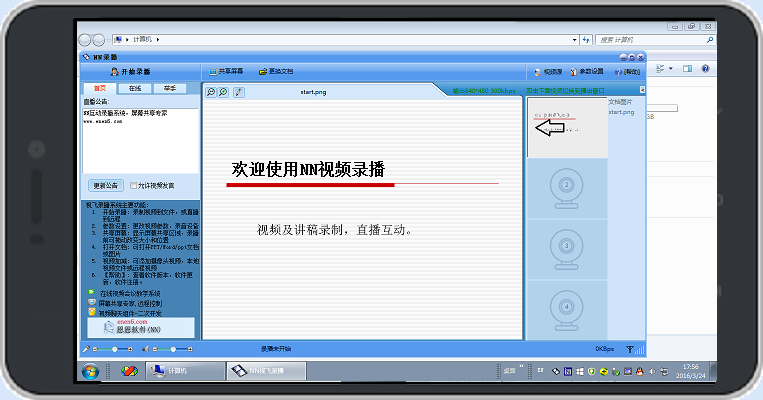763x400 pixels.
Task: Select webcam slot number 3
Action: pyautogui.click(x=566, y=249)
